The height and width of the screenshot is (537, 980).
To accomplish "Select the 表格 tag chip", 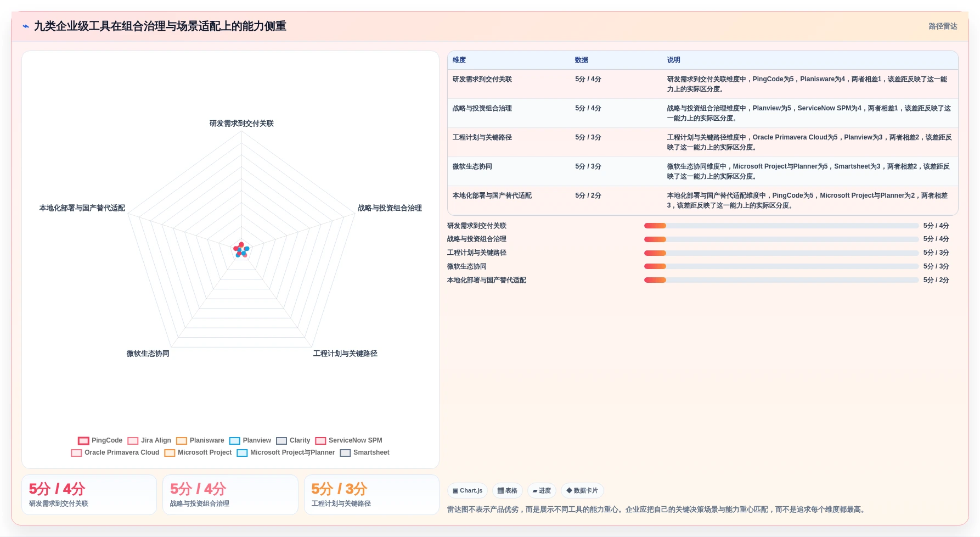I will coord(507,490).
